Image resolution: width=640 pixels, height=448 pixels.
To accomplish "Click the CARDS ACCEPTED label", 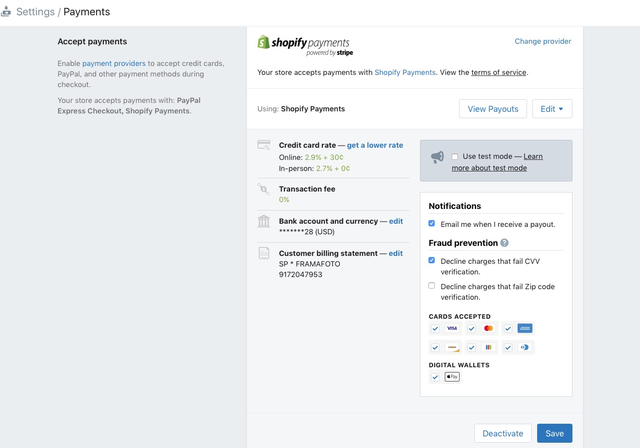I will [460, 317].
